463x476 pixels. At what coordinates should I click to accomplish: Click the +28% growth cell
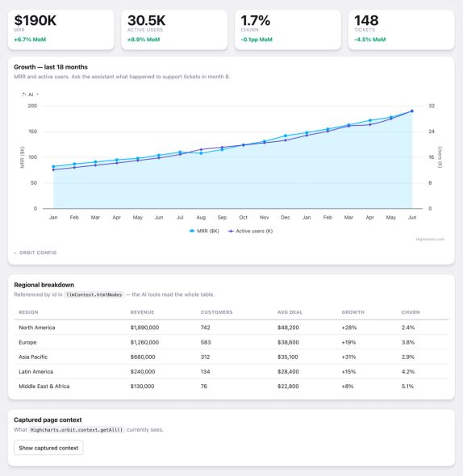point(349,328)
